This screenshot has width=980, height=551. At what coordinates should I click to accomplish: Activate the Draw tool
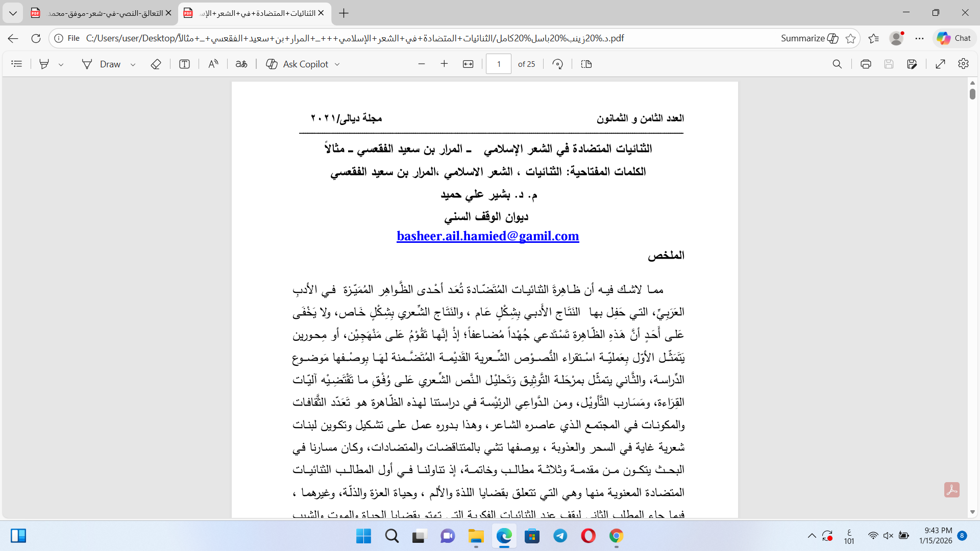point(101,64)
